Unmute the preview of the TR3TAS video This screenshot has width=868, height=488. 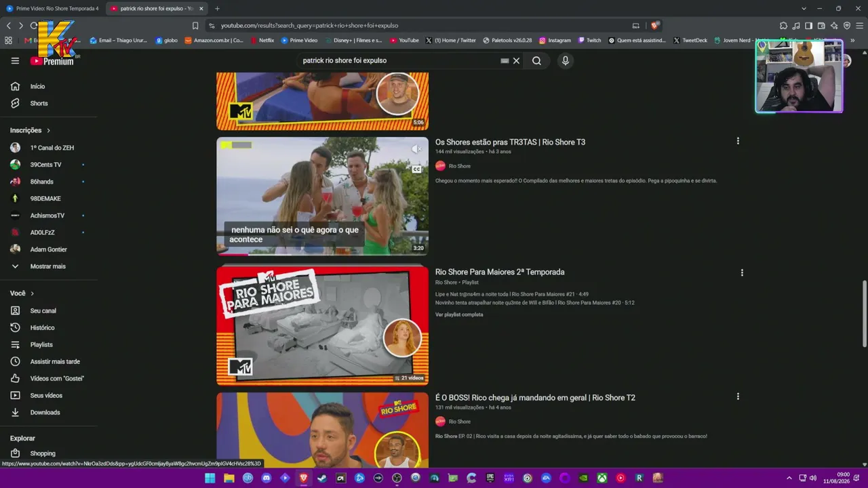pos(416,149)
